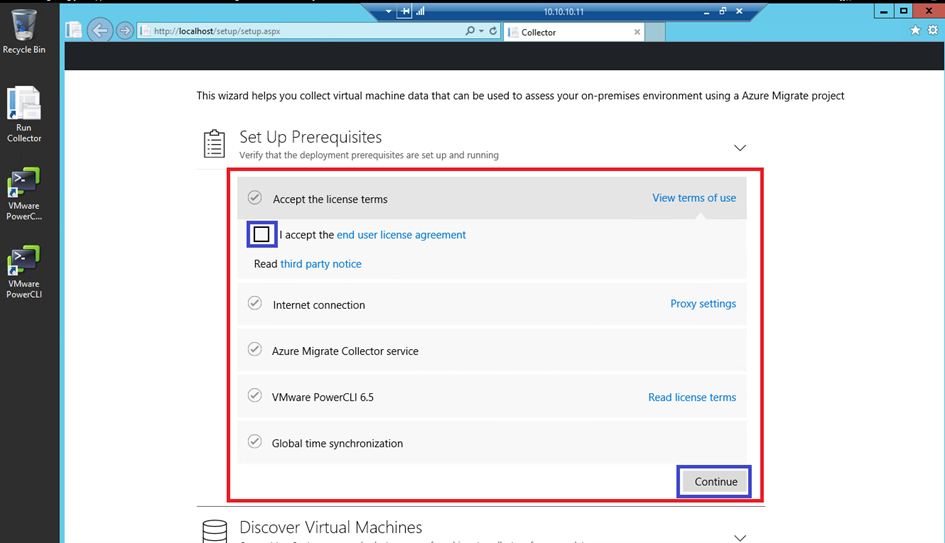Open the address bar search dropdown arrow
The height and width of the screenshot is (543, 945).
(x=482, y=31)
